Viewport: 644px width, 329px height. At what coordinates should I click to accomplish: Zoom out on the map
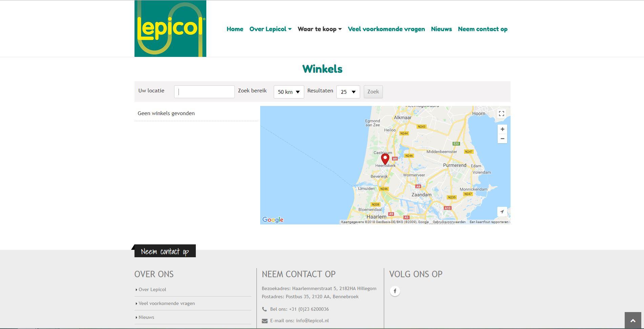click(x=502, y=139)
